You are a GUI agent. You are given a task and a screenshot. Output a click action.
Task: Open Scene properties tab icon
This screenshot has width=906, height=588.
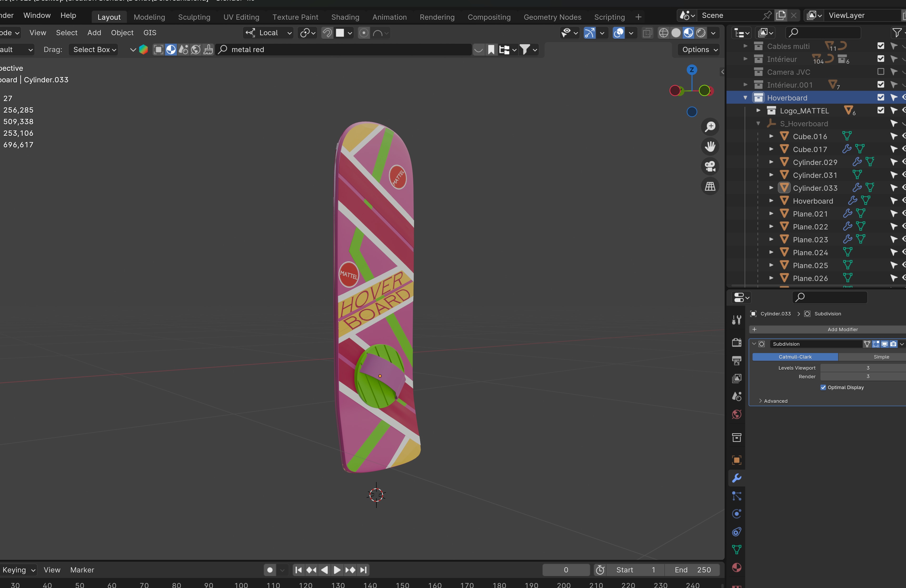tap(736, 396)
